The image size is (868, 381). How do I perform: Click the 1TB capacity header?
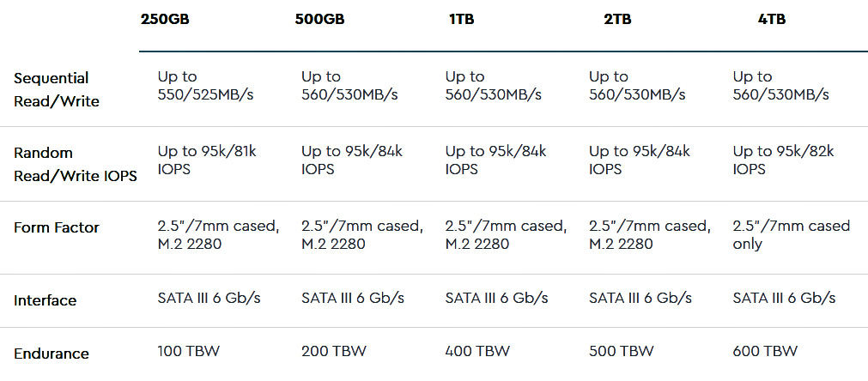462,20
